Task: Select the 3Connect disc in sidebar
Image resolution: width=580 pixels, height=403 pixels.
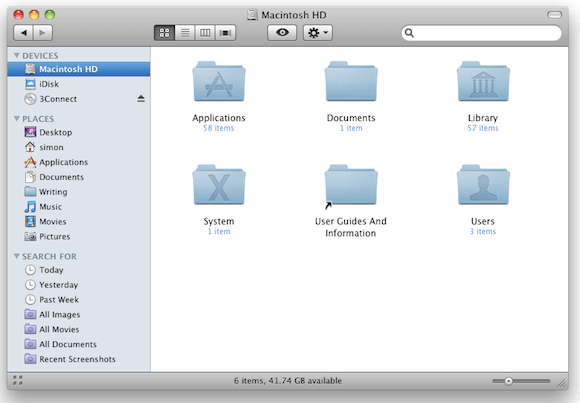Action: coord(78,99)
